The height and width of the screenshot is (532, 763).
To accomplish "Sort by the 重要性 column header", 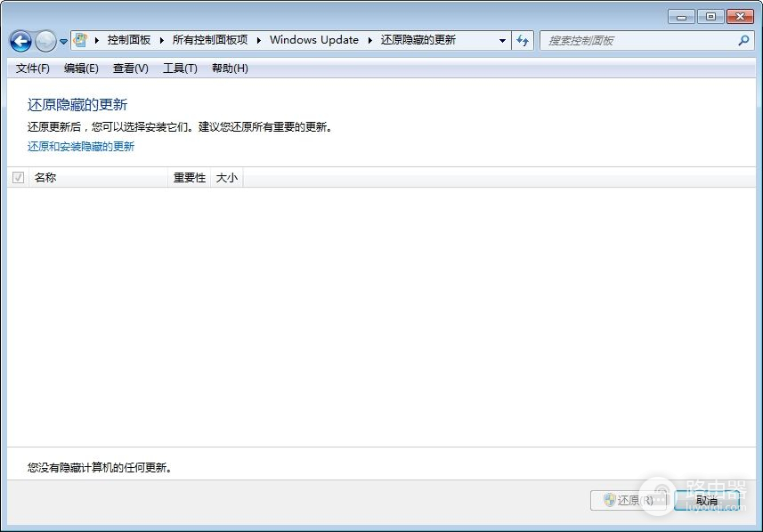I will (x=190, y=178).
